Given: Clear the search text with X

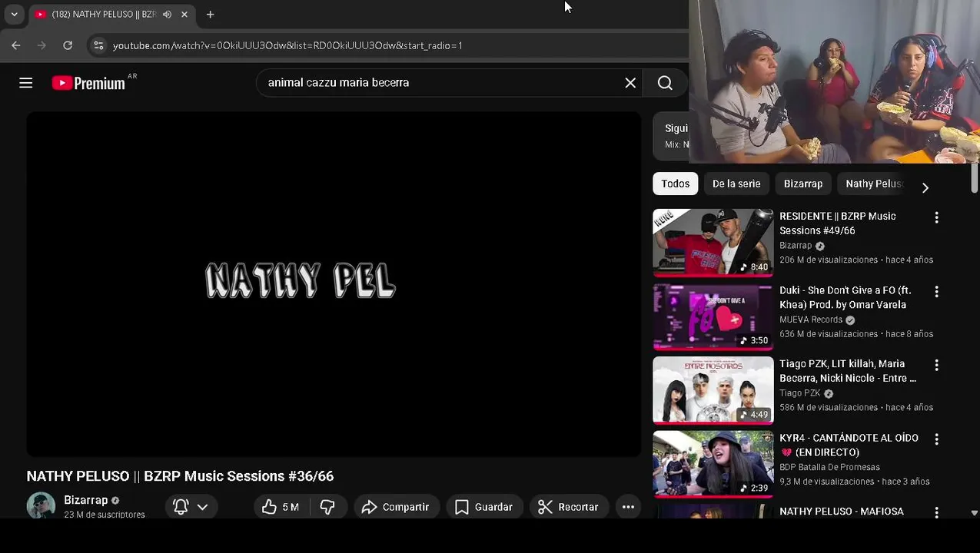Looking at the screenshot, I should pyautogui.click(x=630, y=83).
